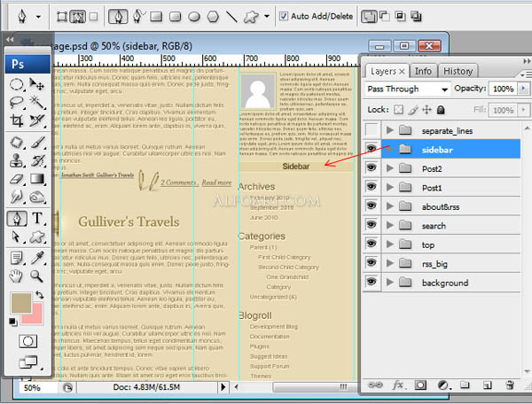
Task: Swap the foreground and background colors
Action: pyautogui.click(x=39, y=295)
